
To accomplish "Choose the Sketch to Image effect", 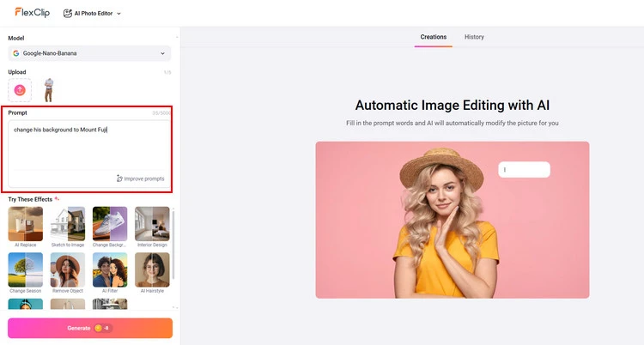I will [x=68, y=224].
